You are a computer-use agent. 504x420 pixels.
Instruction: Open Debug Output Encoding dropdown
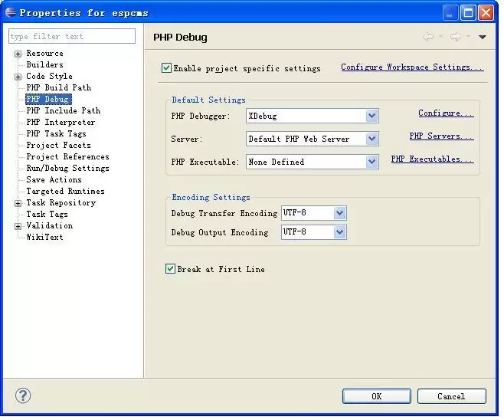[340, 232]
